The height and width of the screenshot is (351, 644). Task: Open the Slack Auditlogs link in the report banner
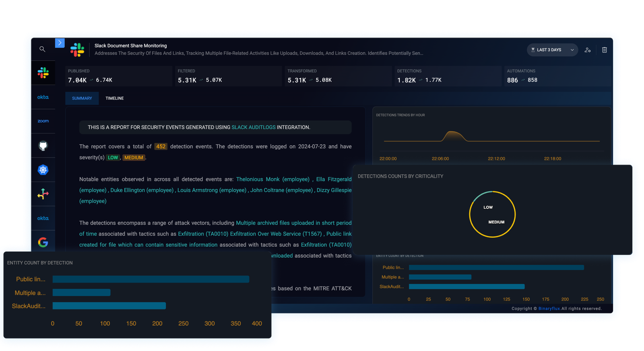point(253,127)
